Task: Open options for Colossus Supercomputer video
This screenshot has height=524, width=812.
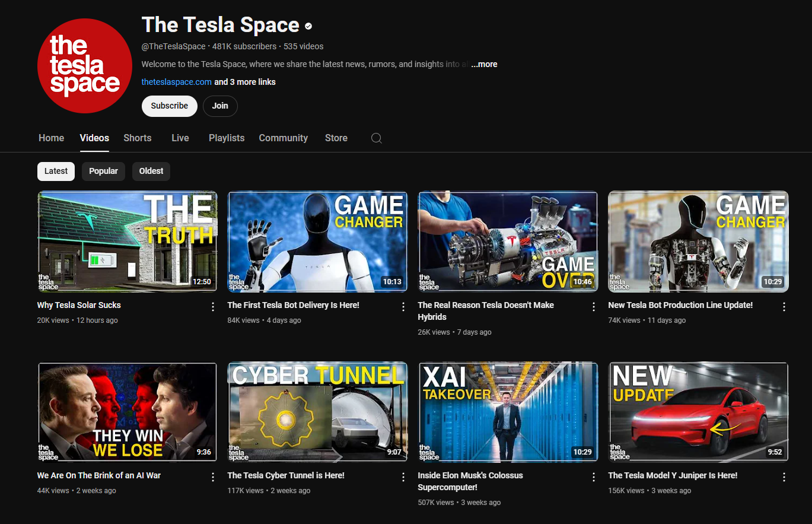Action: (594, 477)
